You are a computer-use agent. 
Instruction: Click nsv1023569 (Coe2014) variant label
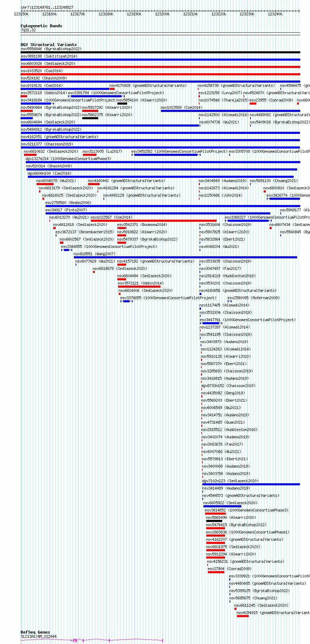coord(181,108)
